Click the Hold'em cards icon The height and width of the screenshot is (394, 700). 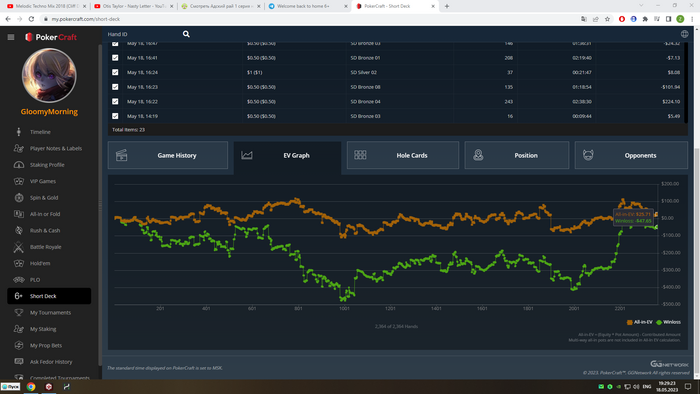tap(19, 263)
